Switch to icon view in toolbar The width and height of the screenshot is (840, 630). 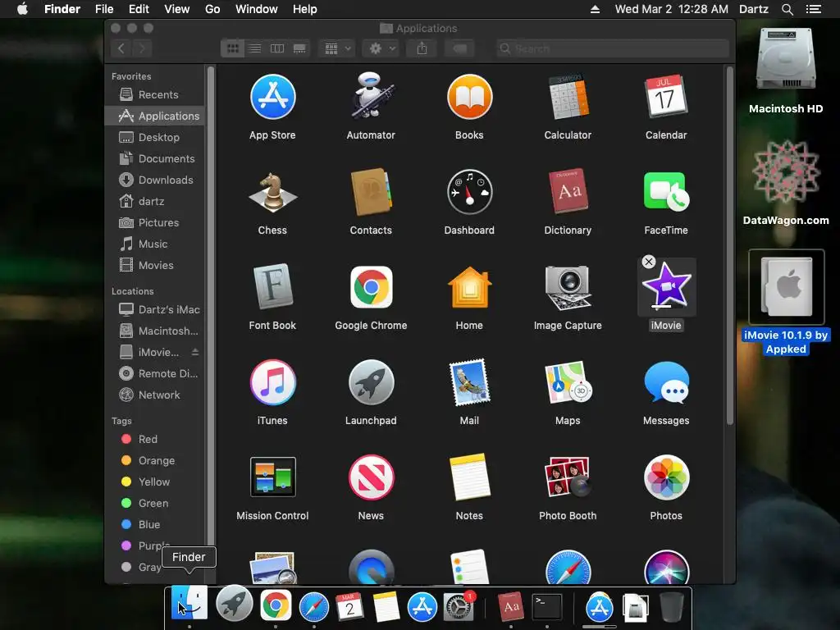pos(232,48)
